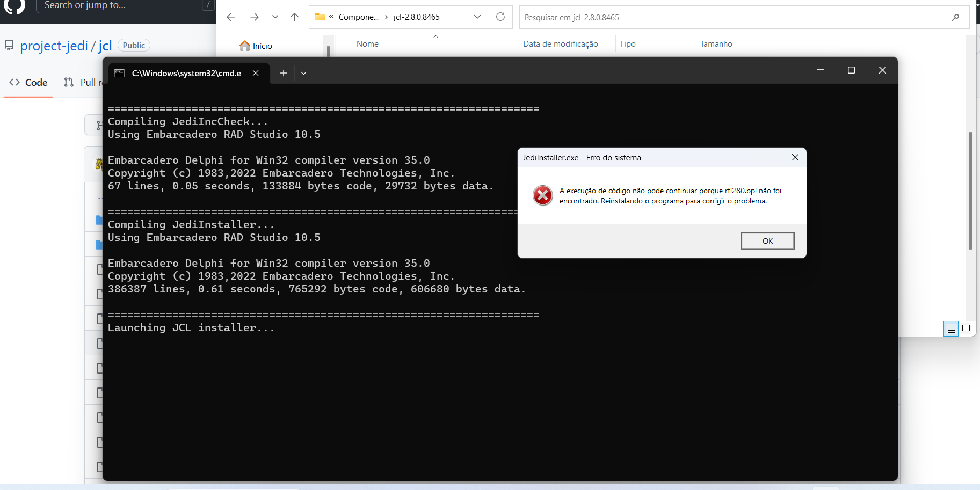The image size is (980, 490).
Task: Select the C:\Windows\system32\cmd.exe tab
Action: point(188,73)
